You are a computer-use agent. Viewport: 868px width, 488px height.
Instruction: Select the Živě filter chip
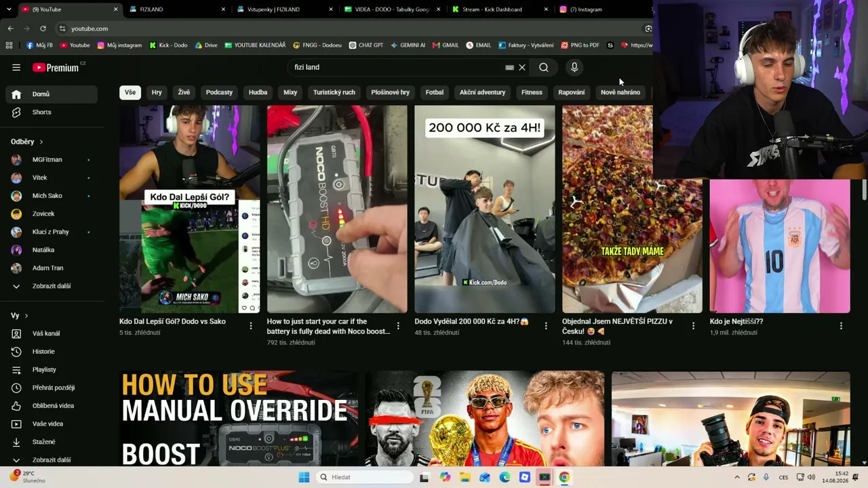(184, 92)
